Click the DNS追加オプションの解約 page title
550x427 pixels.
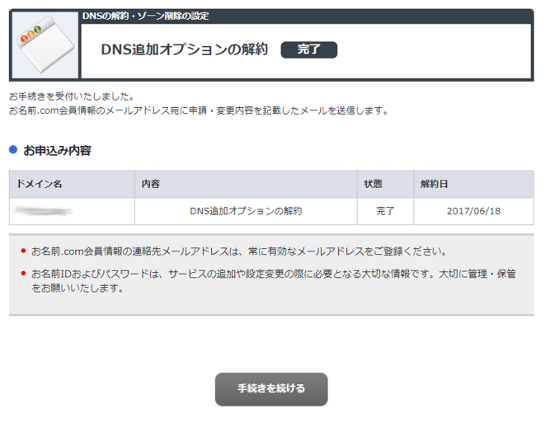click(x=185, y=49)
